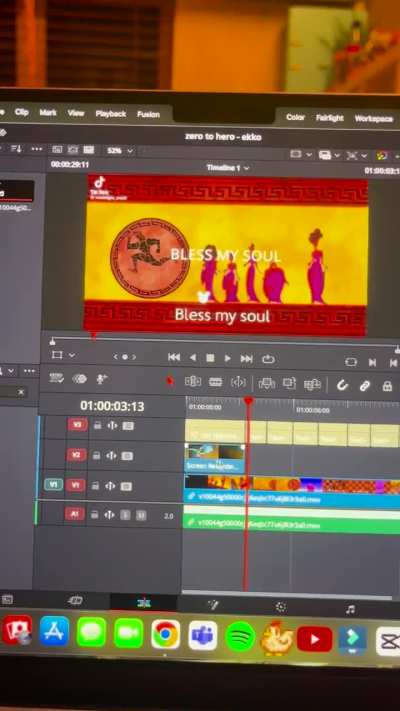
Task: Play the timeline forward
Action: tap(228, 358)
